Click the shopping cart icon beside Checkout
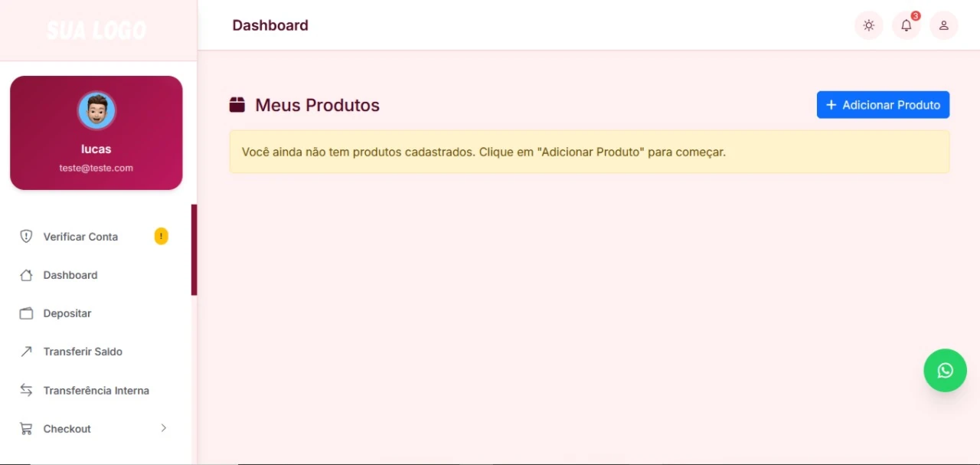 click(26, 429)
